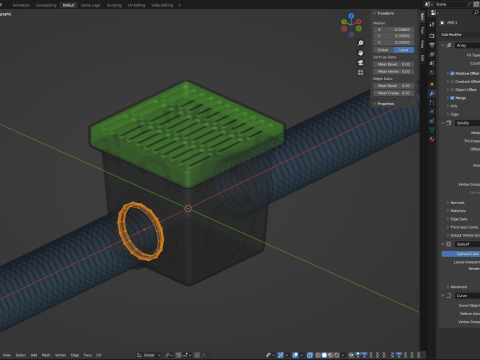
Task: Select solid viewport shading
Action: (324, 355)
